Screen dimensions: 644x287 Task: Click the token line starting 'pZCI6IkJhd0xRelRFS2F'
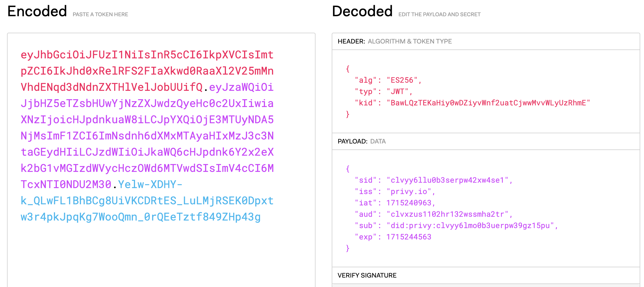click(x=147, y=71)
